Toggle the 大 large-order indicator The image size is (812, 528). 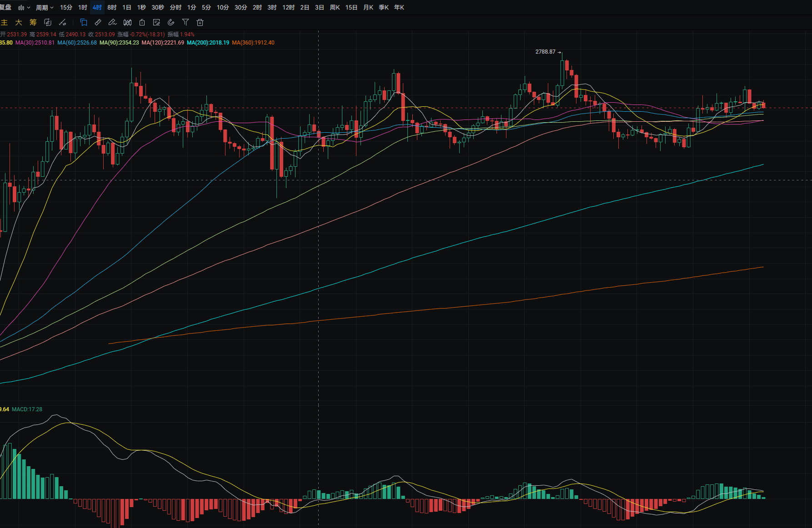click(x=19, y=22)
